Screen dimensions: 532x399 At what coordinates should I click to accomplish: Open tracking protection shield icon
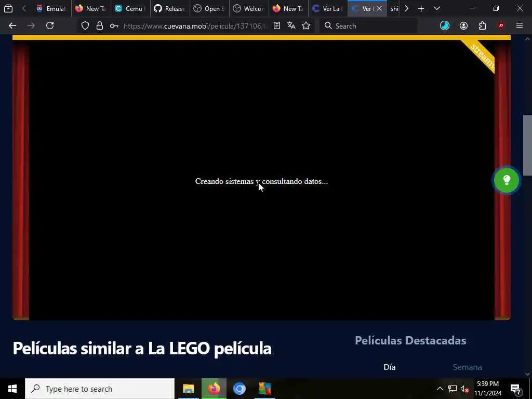pos(85,26)
